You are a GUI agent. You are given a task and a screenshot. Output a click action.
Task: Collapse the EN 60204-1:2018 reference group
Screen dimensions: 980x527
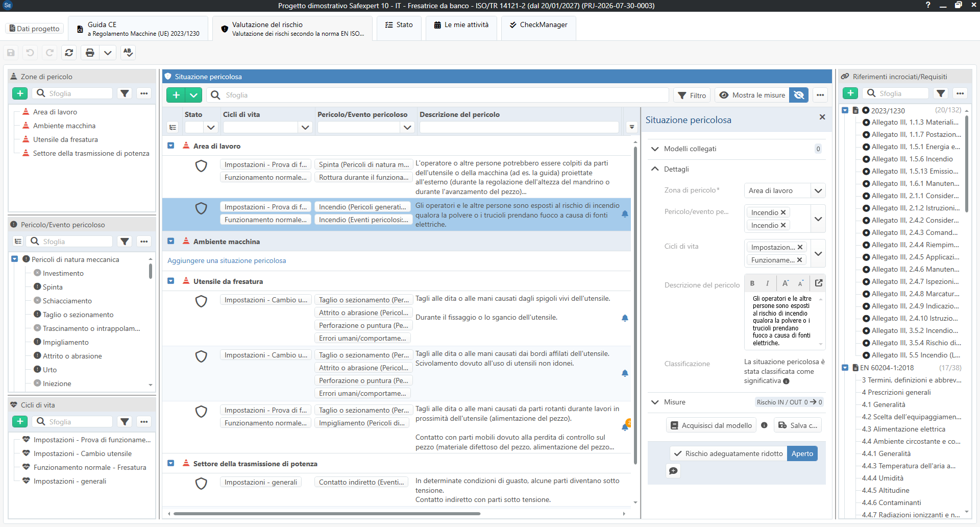[x=845, y=368]
